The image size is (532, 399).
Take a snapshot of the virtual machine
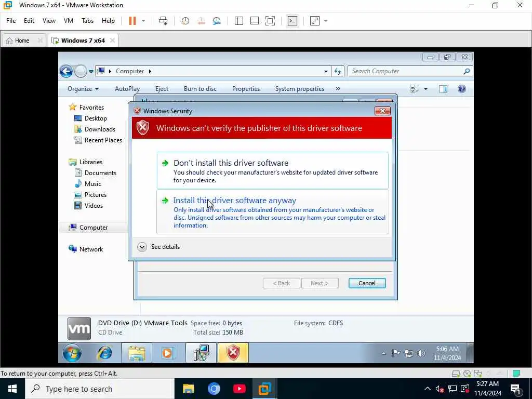click(x=185, y=21)
